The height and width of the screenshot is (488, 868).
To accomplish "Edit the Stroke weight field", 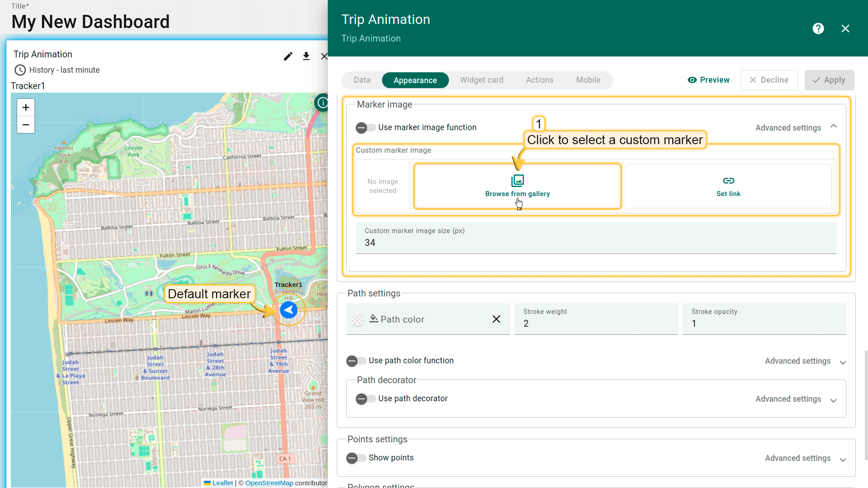I will tap(596, 319).
